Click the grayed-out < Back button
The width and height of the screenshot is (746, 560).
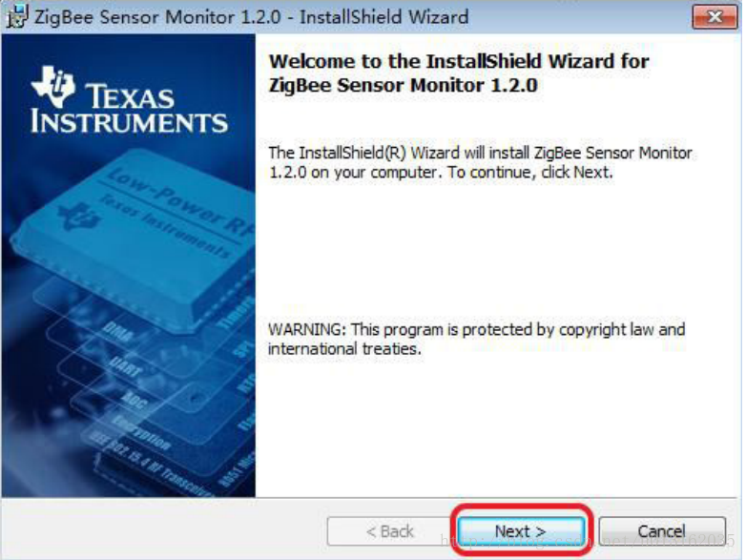[x=389, y=530]
